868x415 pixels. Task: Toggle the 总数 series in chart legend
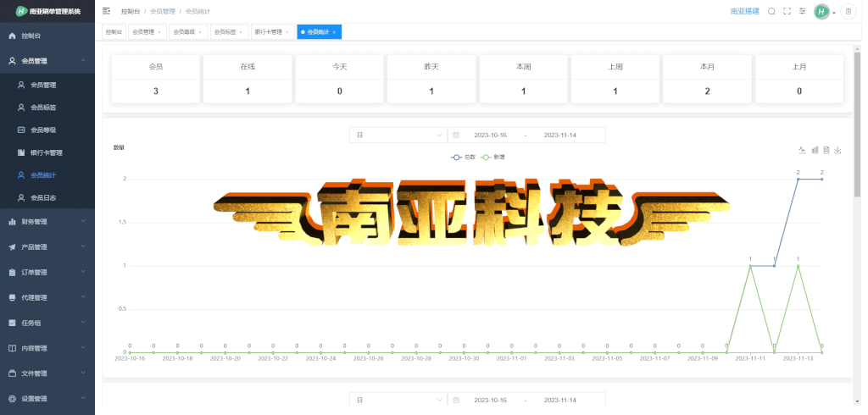464,158
